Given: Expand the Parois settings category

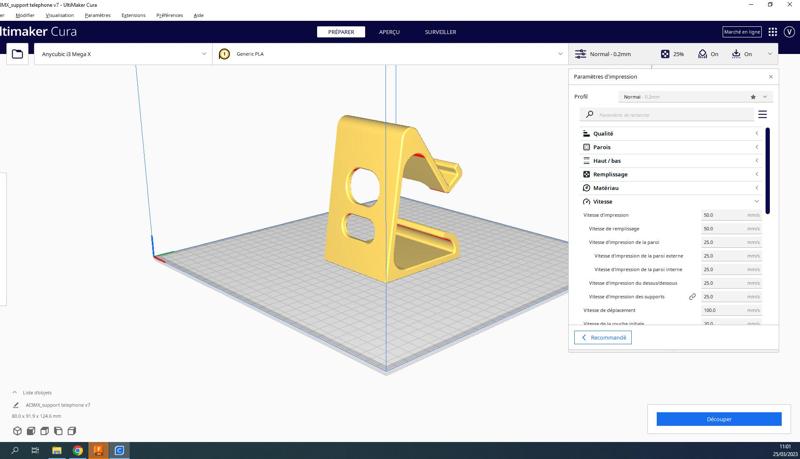Looking at the screenshot, I should [x=671, y=147].
